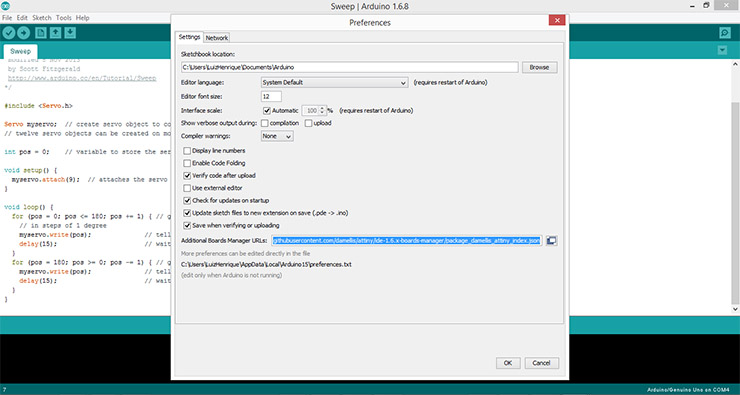Uncheck Verify code after upload

coord(187,176)
